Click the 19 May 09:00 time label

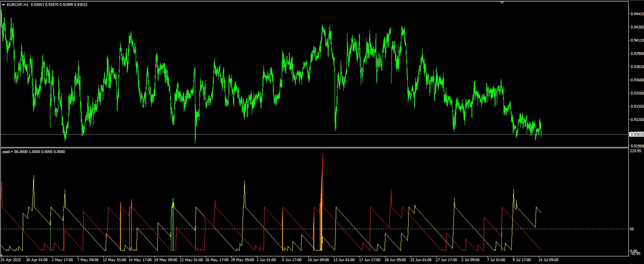point(165,260)
